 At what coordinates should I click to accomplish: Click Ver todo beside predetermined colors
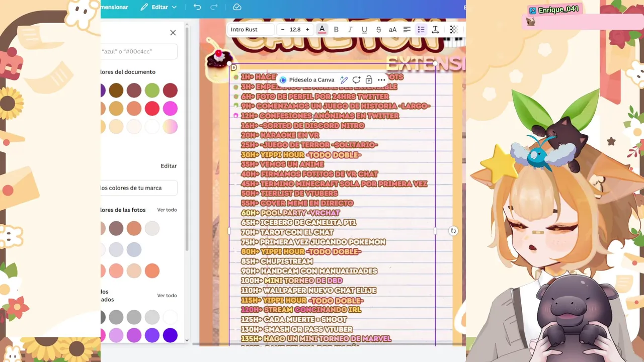[x=167, y=296]
